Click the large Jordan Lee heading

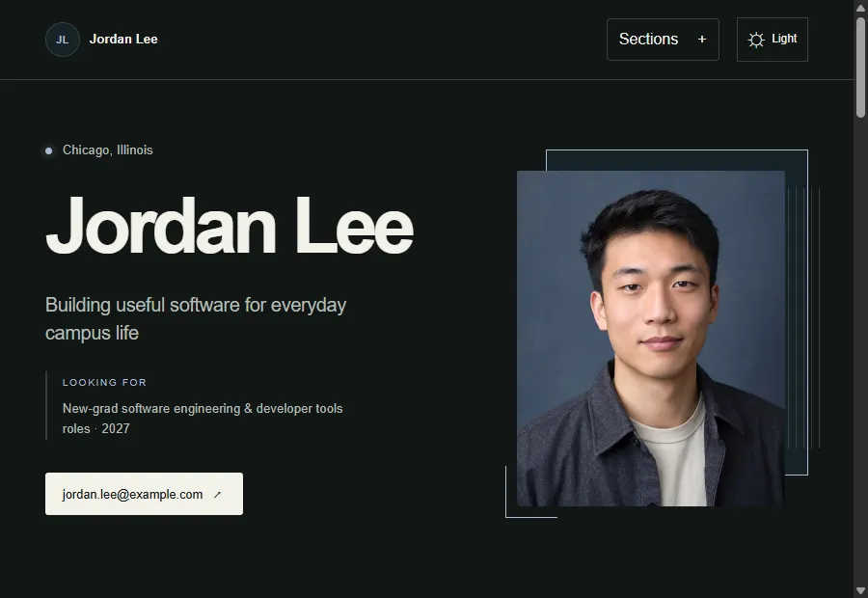230,226
